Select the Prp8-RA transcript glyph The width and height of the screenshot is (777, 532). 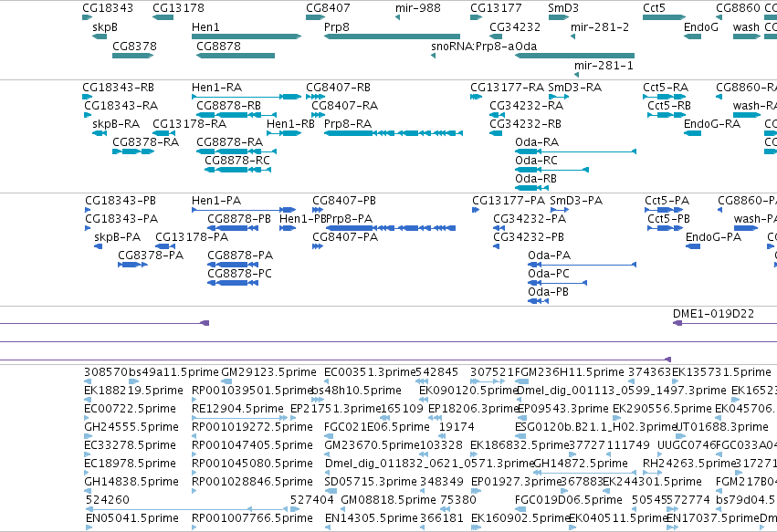[394, 133]
